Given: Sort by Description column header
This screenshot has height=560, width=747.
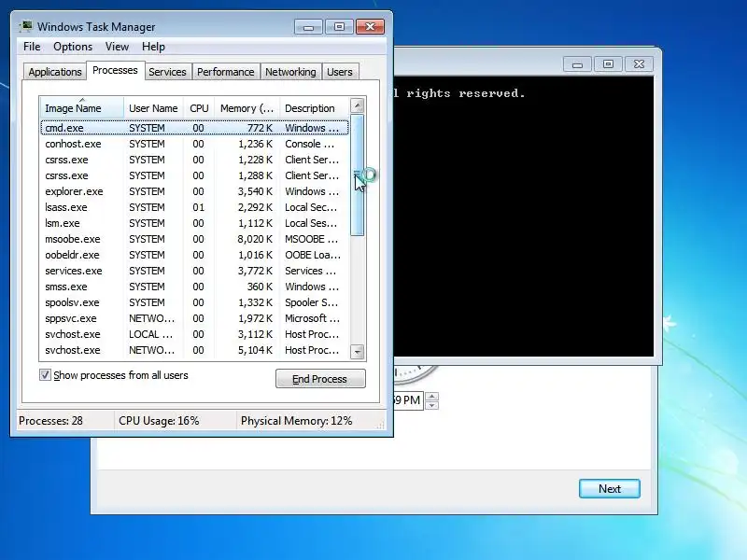Looking at the screenshot, I should pyautogui.click(x=314, y=108).
